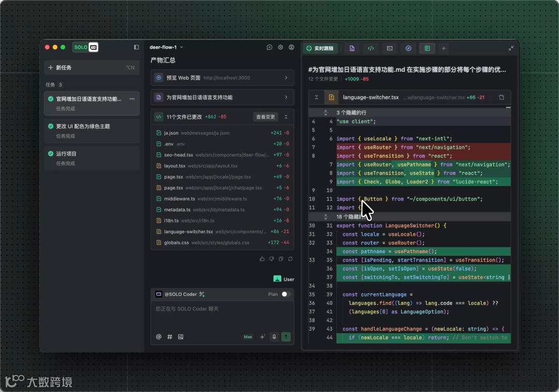Screen dimensions: 559x392
Task: Collapse the 11 changed files list
Action: 286,117
